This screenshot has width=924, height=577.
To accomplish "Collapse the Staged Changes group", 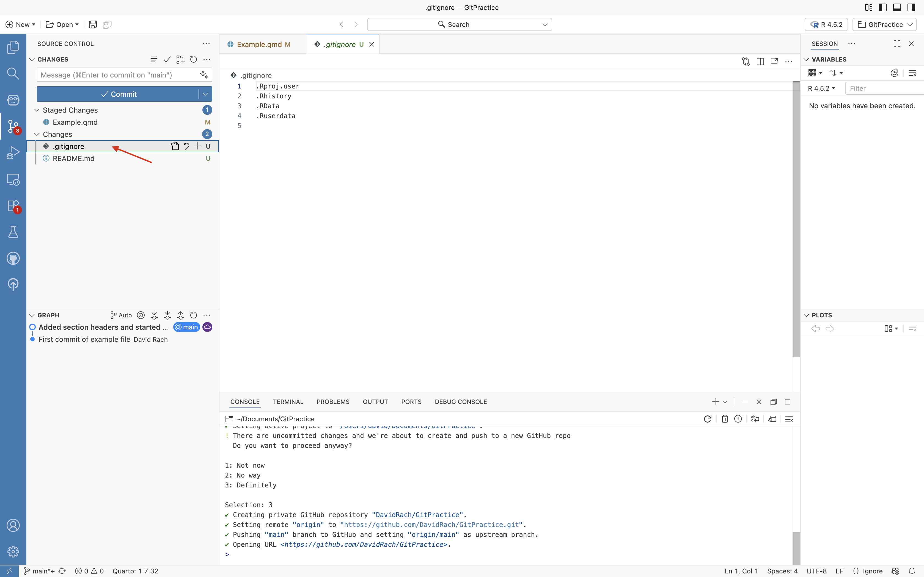I will [37, 110].
